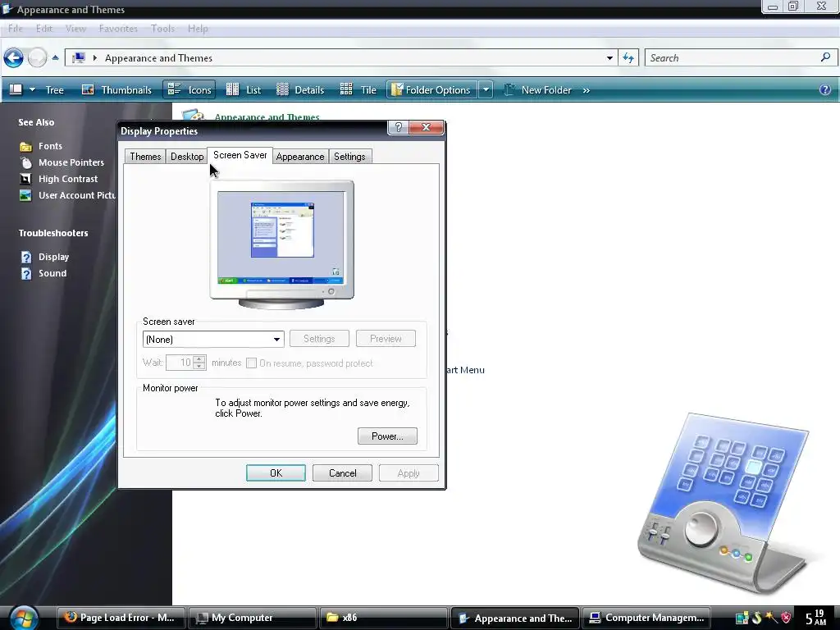Click the search magnifier icon

[x=825, y=57]
